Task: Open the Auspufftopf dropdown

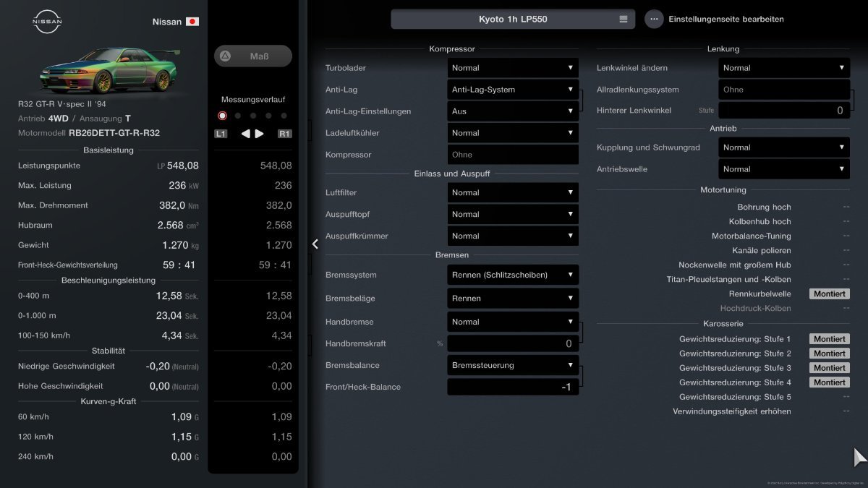Action: pyautogui.click(x=513, y=214)
